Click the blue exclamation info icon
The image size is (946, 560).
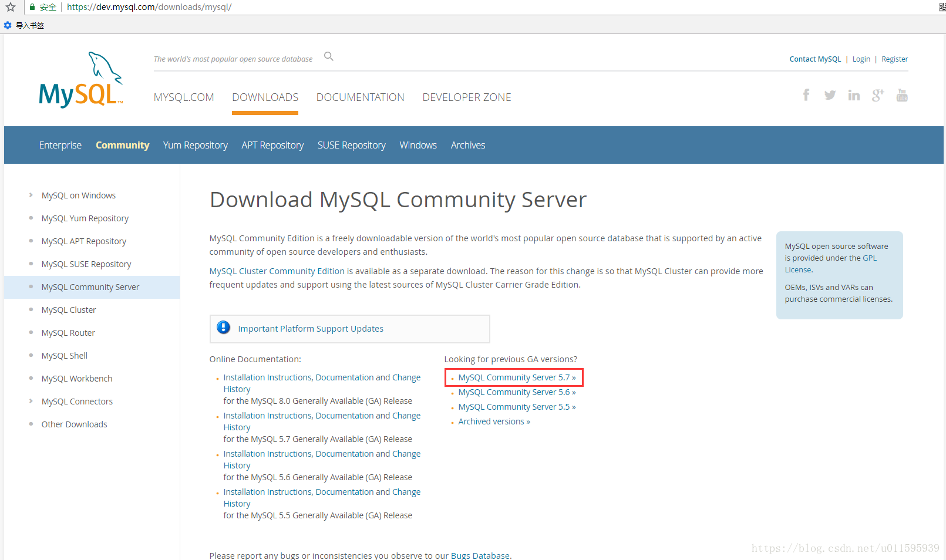click(x=224, y=328)
